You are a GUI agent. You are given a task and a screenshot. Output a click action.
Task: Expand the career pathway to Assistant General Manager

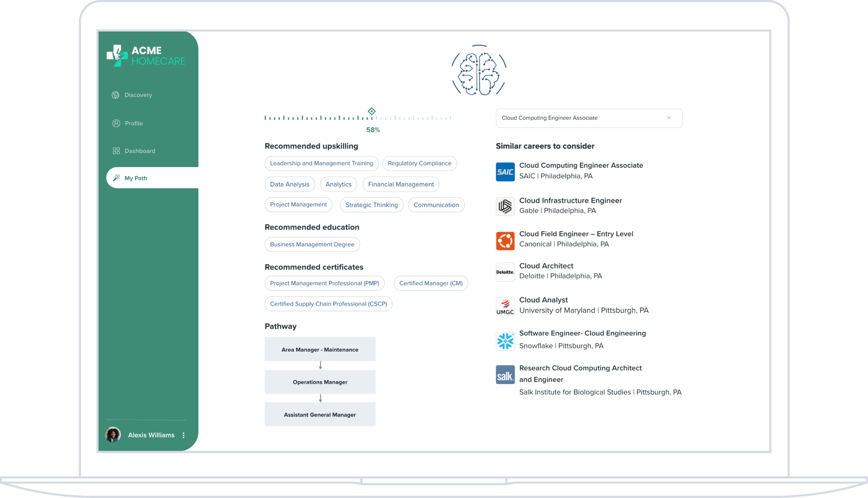pos(319,415)
